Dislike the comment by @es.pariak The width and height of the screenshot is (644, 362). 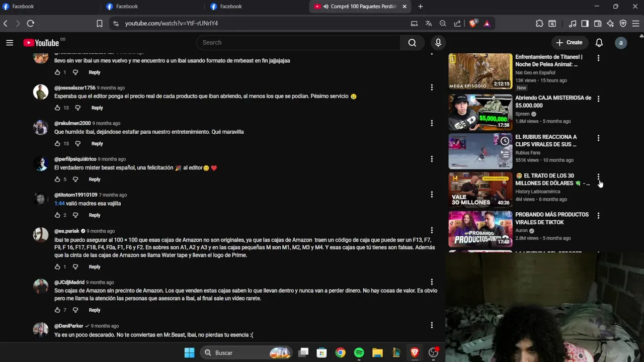pyautogui.click(x=75, y=266)
